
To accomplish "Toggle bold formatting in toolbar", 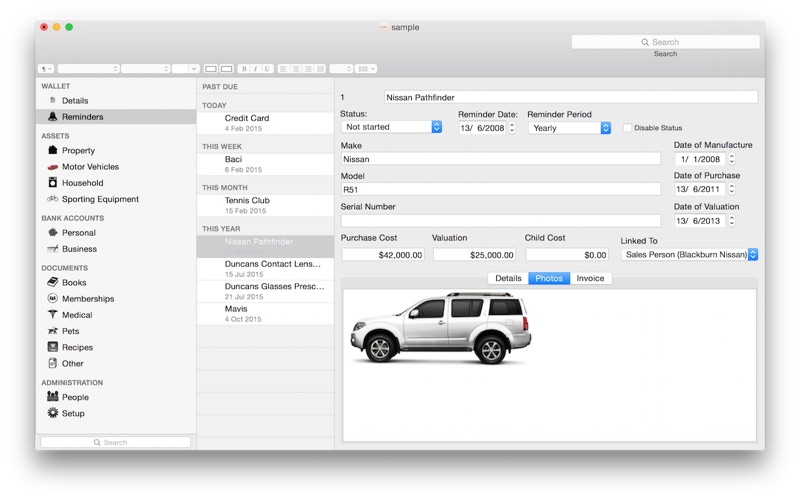I will [244, 69].
